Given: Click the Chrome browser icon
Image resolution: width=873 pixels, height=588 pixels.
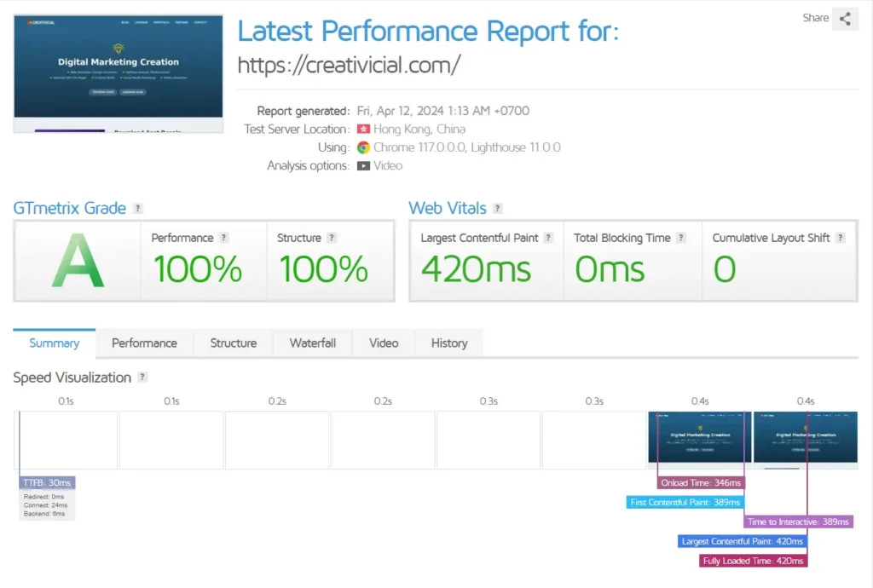Looking at the screenshot, I should 363,147.
